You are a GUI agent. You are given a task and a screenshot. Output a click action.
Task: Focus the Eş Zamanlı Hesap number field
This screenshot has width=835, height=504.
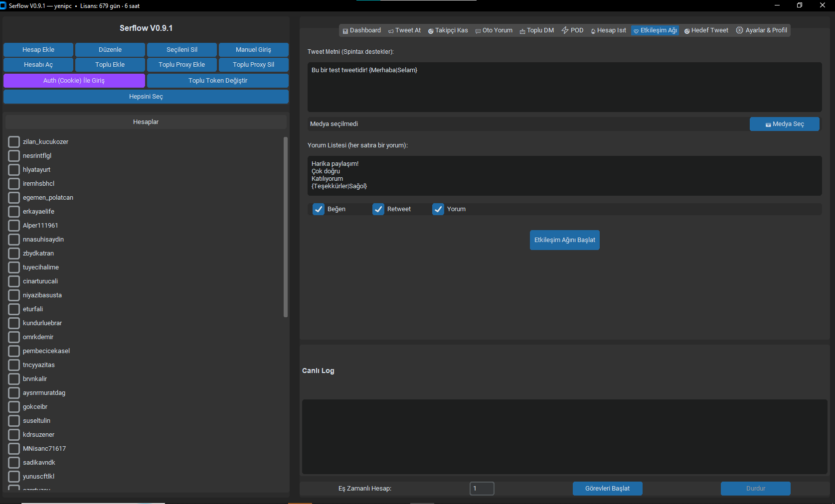482,489
